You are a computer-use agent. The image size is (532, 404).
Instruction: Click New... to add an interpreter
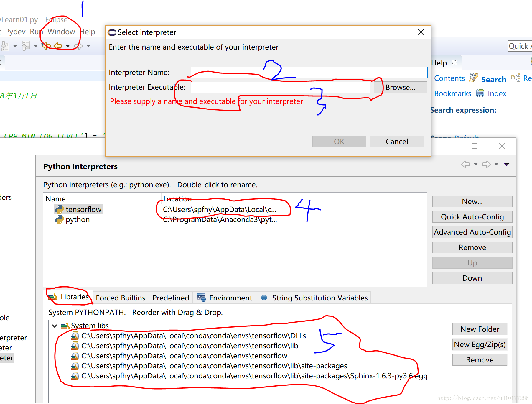[x=472, y=201]
